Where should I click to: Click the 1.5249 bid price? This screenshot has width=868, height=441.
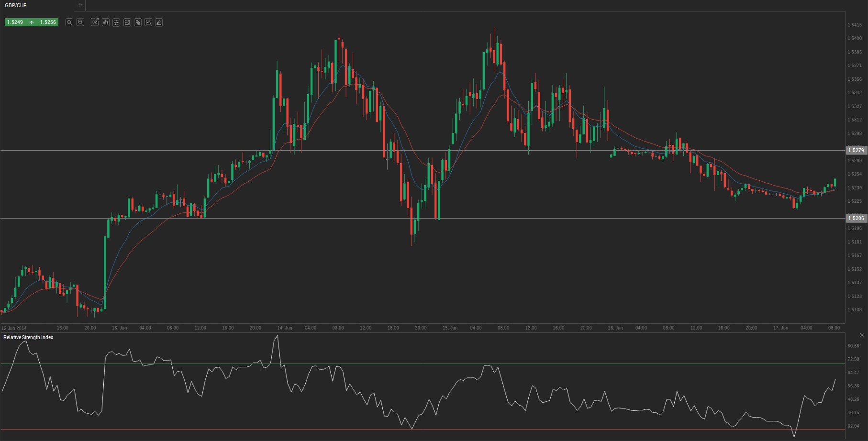pyautogui.click(x=15, y=22)
